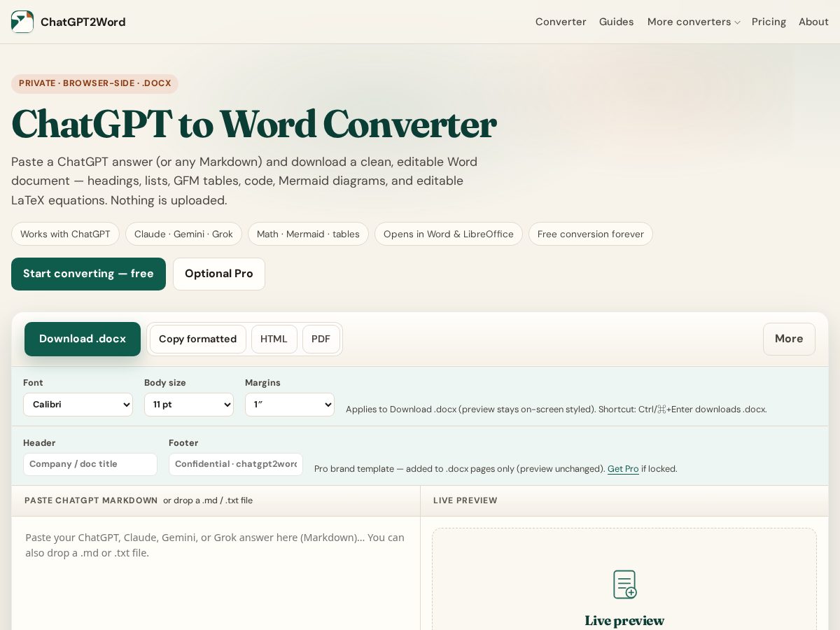Click the ChatGPT2Word brand name
840x630 pixels.
pos(83,22)
